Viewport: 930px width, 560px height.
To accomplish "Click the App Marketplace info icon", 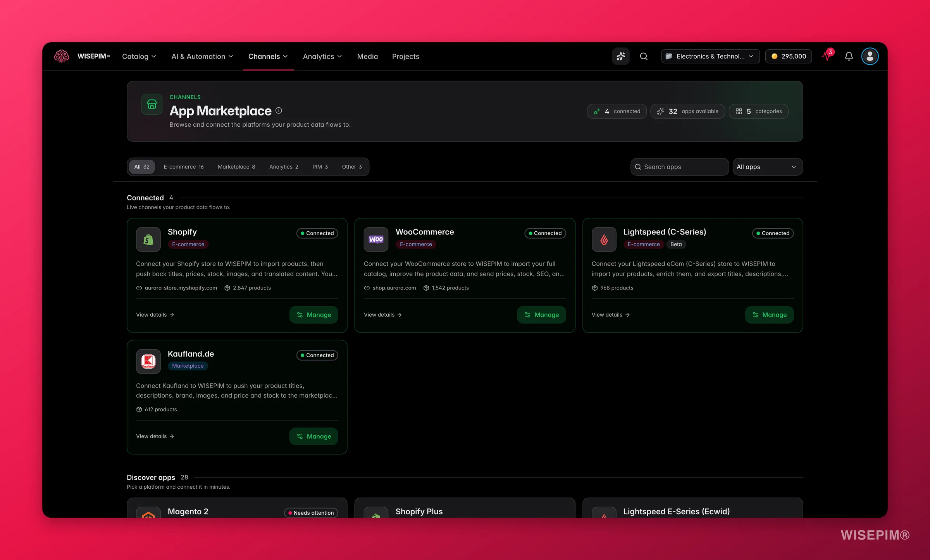I will (279, 110).
